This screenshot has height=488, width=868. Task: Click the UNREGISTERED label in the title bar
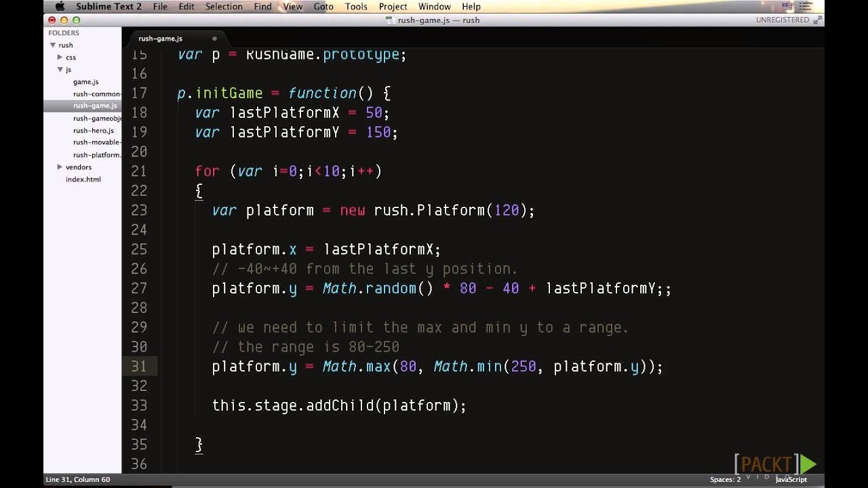pos(783,20)
